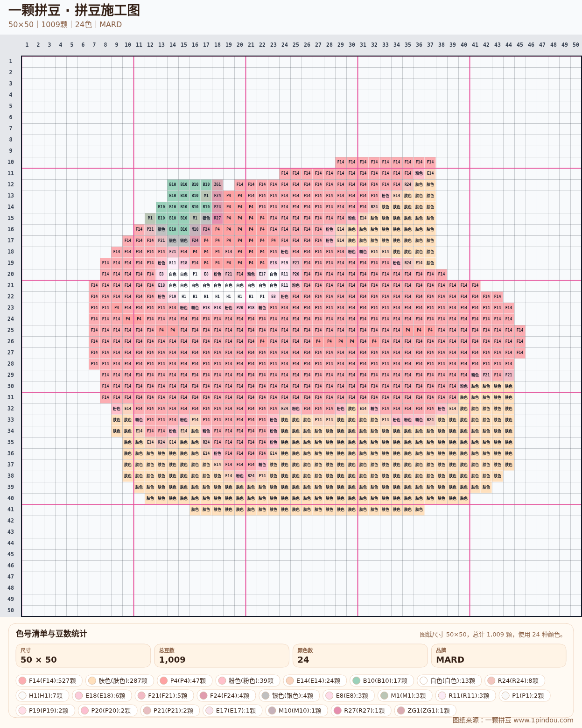The width and height of the screenshot is (582, 728).
Task: Select the E8 3颗 legend chip
Action: 349,695
